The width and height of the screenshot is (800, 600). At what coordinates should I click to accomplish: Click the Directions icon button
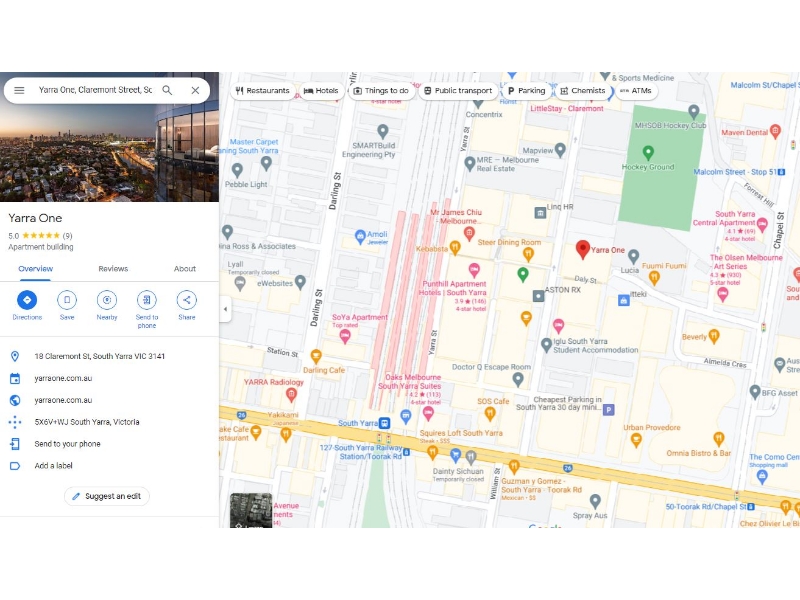(x=27, y=300)
